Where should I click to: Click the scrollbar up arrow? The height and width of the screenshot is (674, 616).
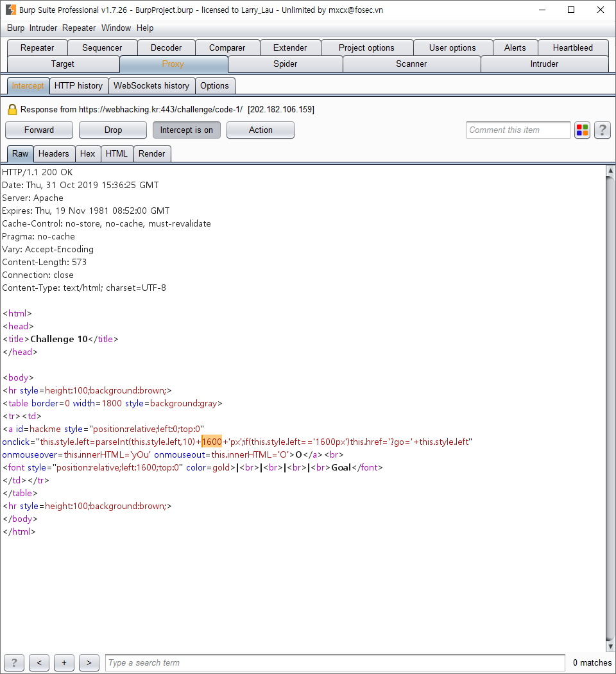coord(610,171)
